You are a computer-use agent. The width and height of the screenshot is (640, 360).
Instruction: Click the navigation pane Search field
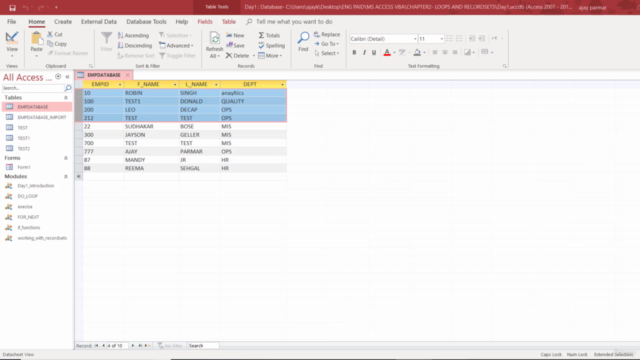tap(33, 88)
